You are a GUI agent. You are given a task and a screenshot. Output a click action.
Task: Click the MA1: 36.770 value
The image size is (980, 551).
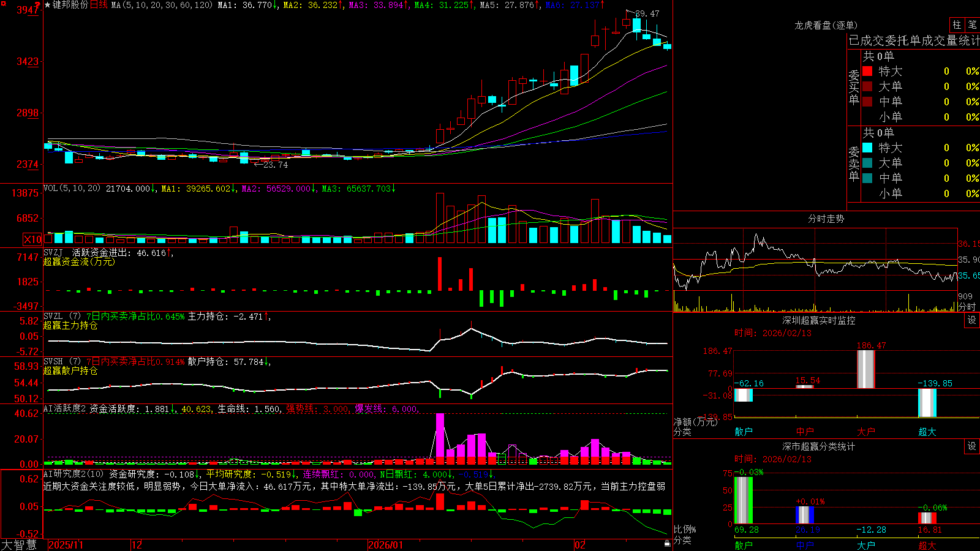pyautogui.click(x=245, y=5)
